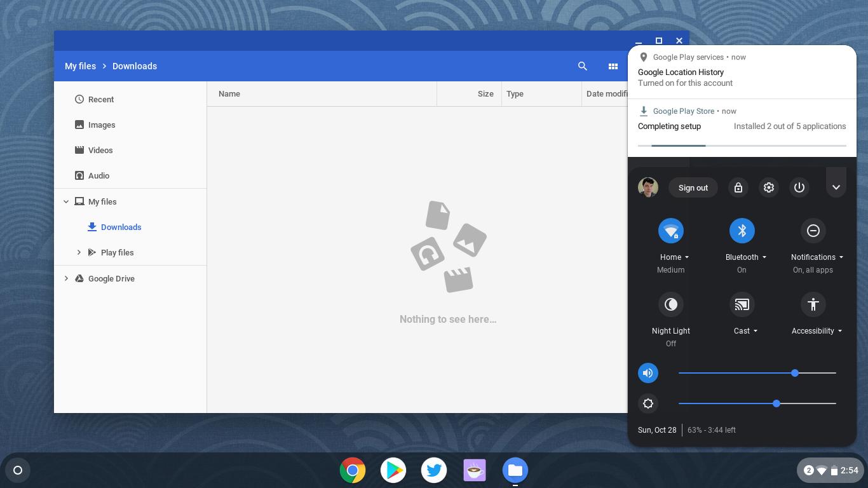Collapse the My files folder tree
The image size is (868, 488).
tap(66, 201)
